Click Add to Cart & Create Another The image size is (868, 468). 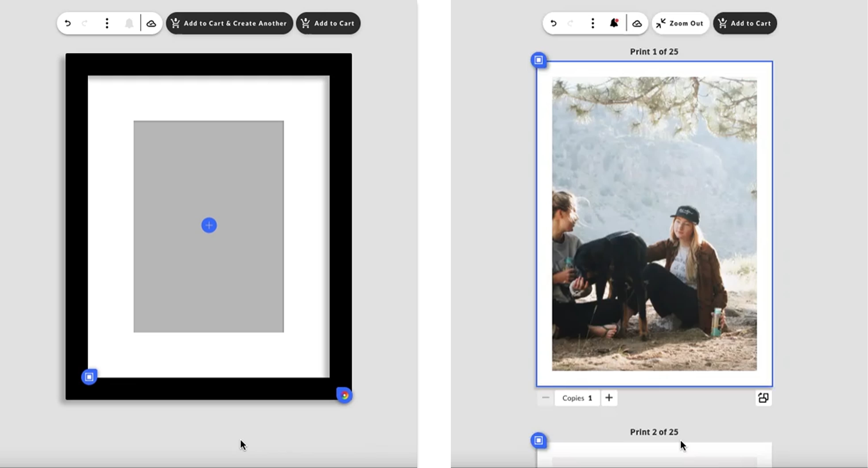tap(229, 23)
